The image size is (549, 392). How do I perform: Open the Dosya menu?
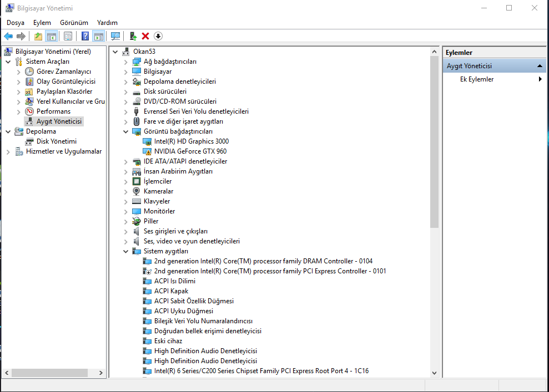pyautogui.click(x=16, y=23)
